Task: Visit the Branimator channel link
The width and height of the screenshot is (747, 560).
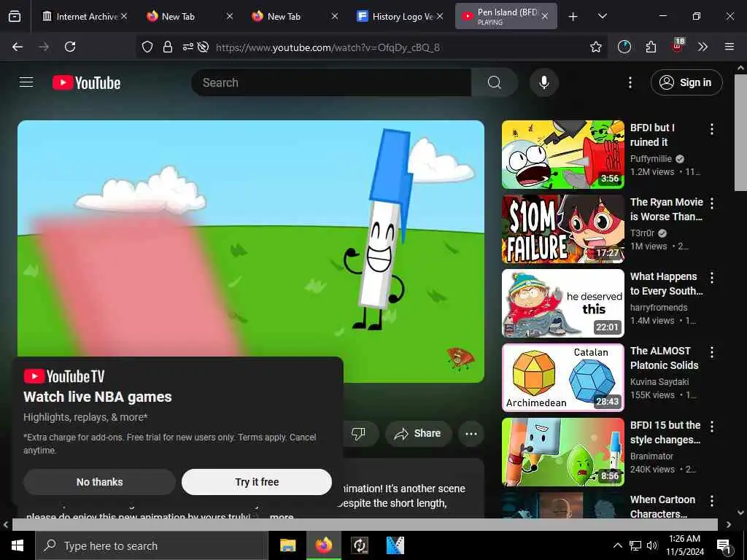Action: 651,456
